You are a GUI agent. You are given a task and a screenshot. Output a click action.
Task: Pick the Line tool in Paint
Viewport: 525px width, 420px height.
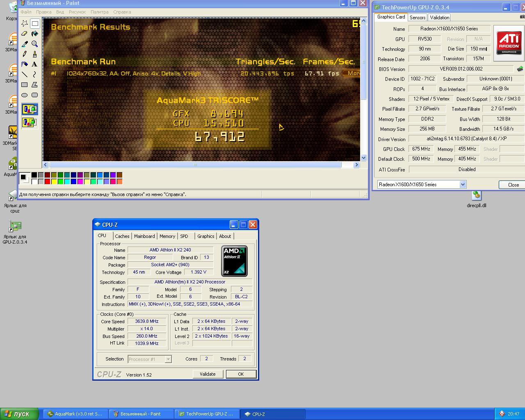point(25,75)
